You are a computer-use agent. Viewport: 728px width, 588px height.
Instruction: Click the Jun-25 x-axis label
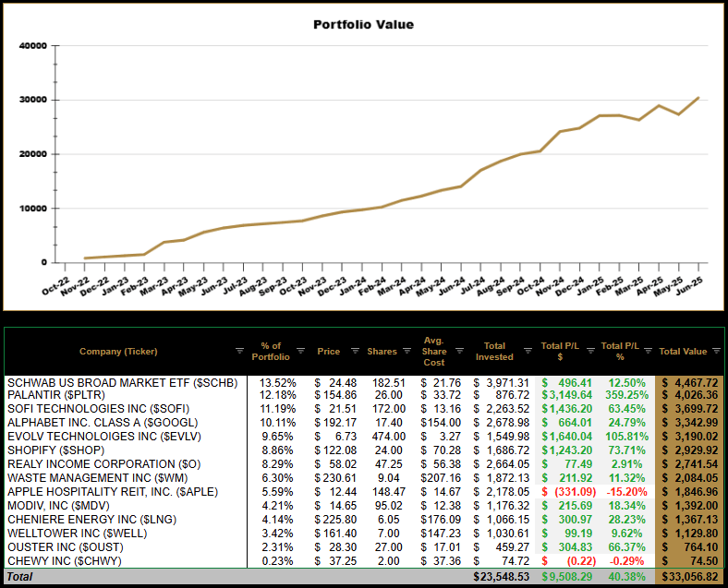click(690, 285)
